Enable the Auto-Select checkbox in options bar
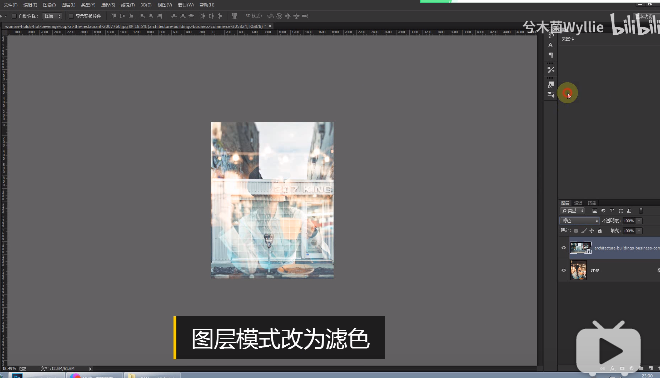This screenshot has height=378, width=660. pos(14,16)
